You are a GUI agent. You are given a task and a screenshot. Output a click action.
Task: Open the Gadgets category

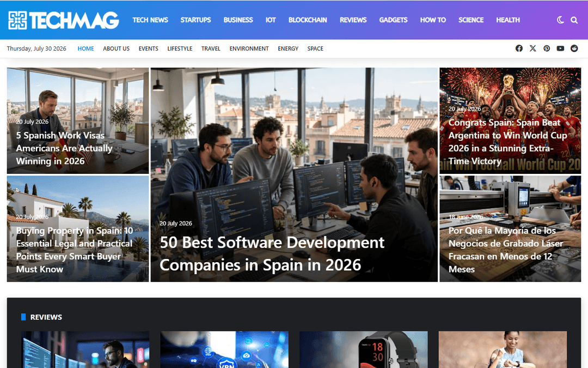393,20
